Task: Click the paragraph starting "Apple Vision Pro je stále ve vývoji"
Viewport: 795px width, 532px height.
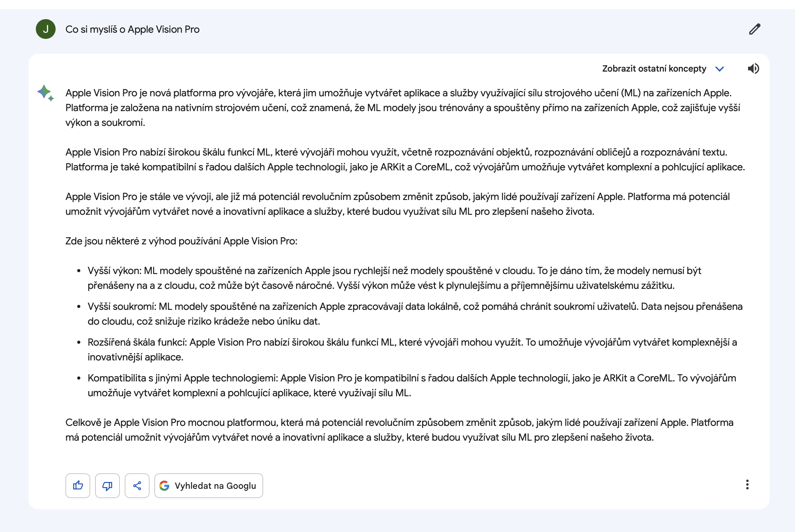Action: click(397, 204)
